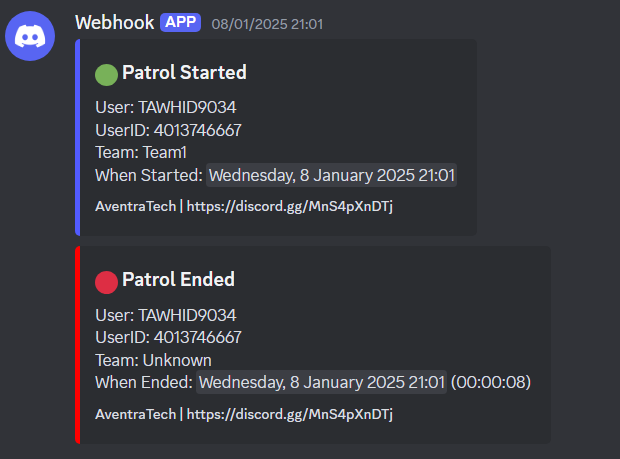Click the (00:00:08) patrol duration text

[490, 382]
